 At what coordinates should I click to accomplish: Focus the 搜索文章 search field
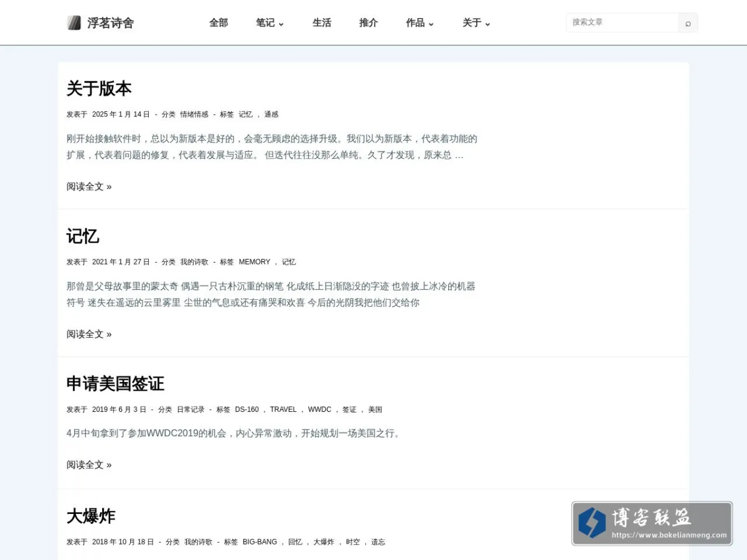click(x=622, y=22)
